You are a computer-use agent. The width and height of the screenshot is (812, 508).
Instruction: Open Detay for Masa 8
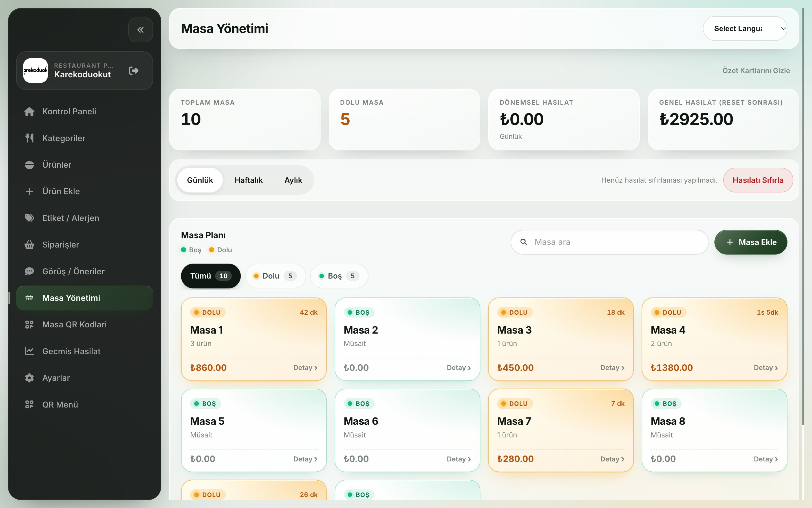tap(766, 459)
